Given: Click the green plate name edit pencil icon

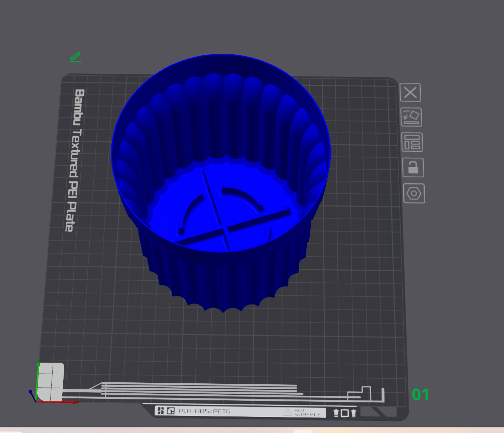Looking at the screenshot, I should [x=76, y=57].
